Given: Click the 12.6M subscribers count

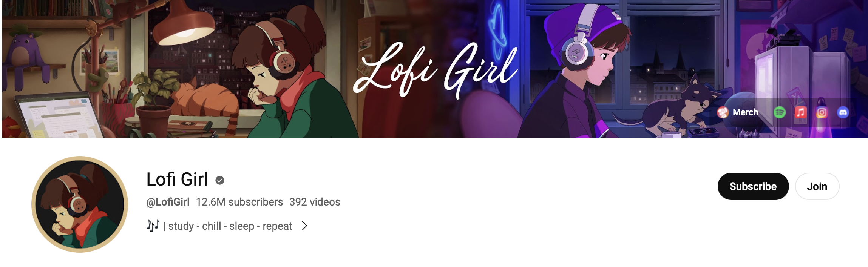Looking at the screenshot, I should (239, 202).
